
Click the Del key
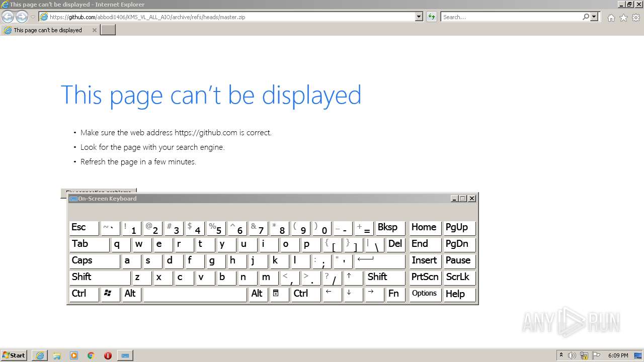395,244
